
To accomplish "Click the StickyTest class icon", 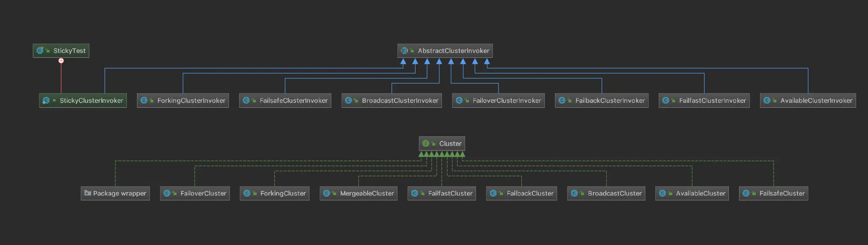I will [x=40, y=50].
